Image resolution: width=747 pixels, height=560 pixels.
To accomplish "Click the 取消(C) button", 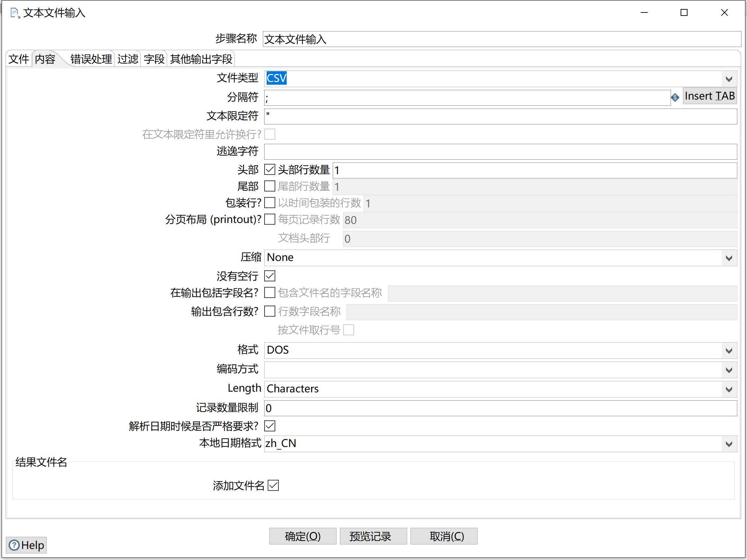I will point(444,536).
